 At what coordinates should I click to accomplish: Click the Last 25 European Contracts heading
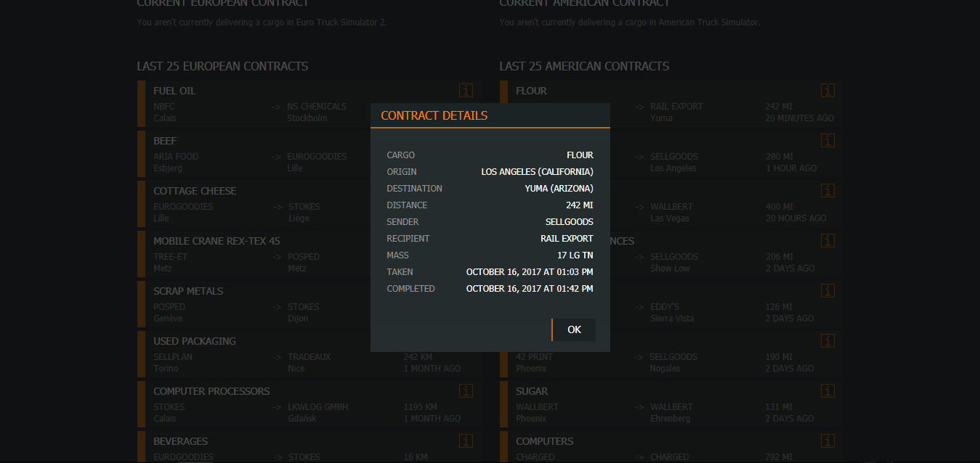[x=222, y=66]
